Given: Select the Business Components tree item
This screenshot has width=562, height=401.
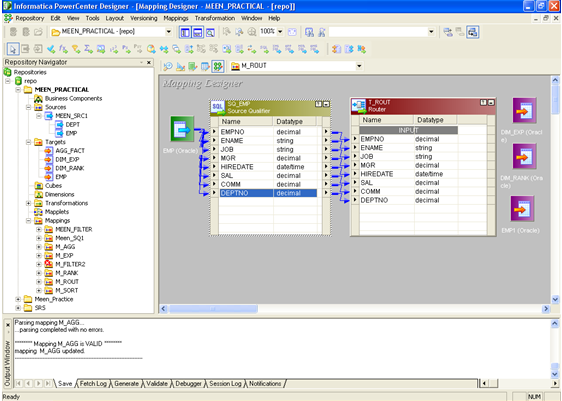Looking at the screenshot, I should pos(73,99).
